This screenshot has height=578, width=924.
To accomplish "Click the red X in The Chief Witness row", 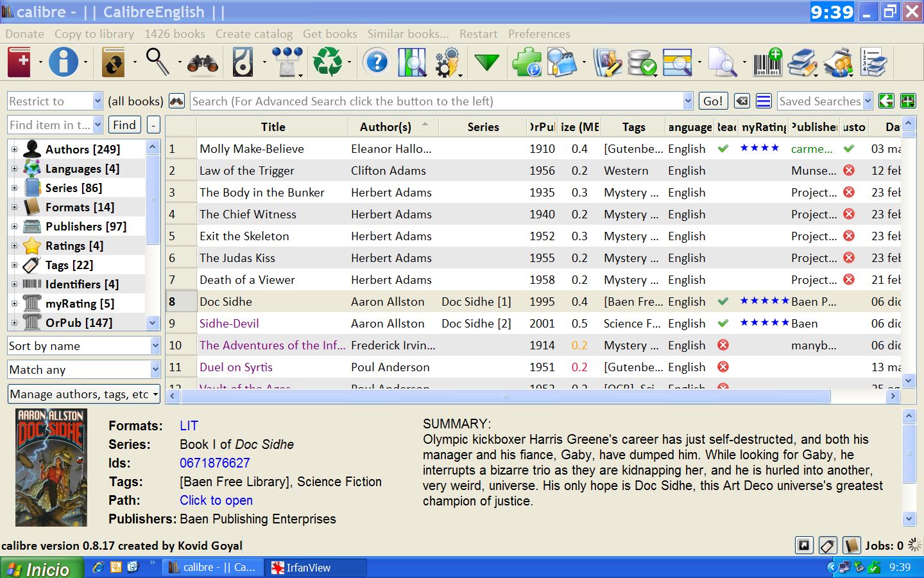I will 849,214.
